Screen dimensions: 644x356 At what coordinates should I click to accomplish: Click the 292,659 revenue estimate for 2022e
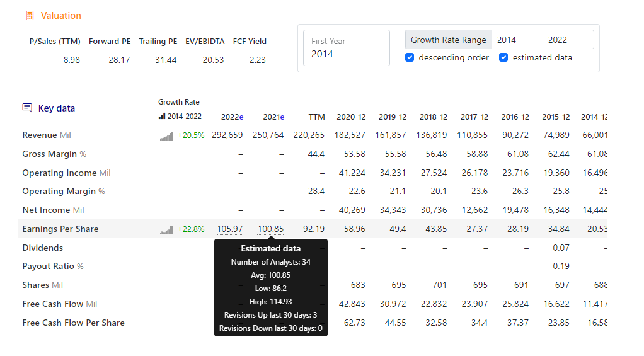[227, 135]
